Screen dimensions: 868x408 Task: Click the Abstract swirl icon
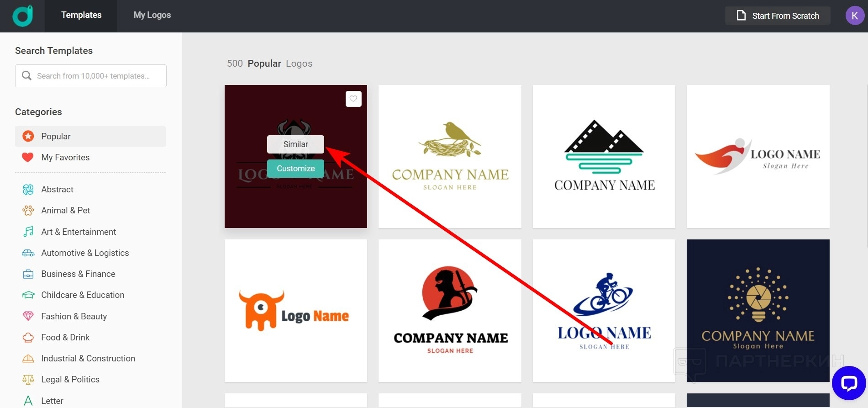[28, 189]
